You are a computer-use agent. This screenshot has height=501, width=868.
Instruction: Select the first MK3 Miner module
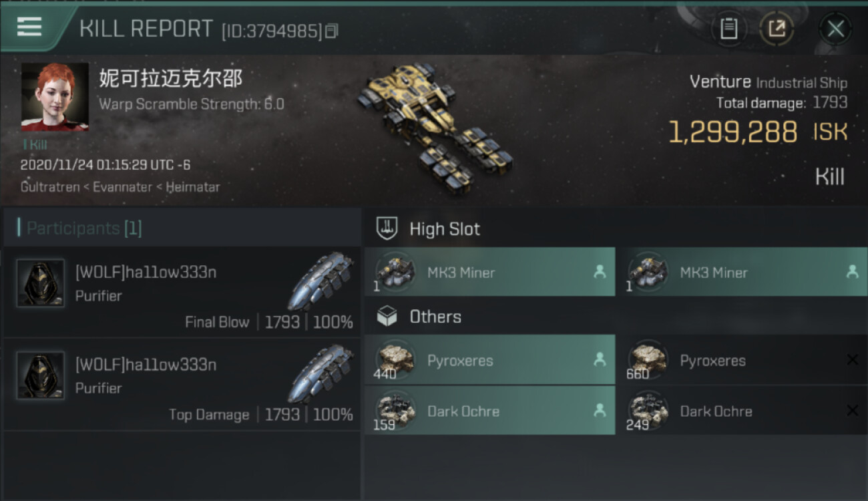coord(489,272)
